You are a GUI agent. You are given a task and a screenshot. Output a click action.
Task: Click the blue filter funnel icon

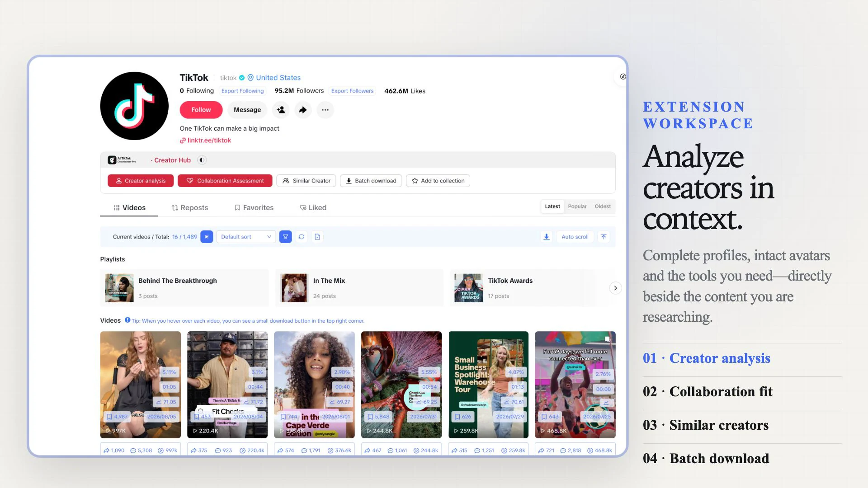click(x=286, y=237)
